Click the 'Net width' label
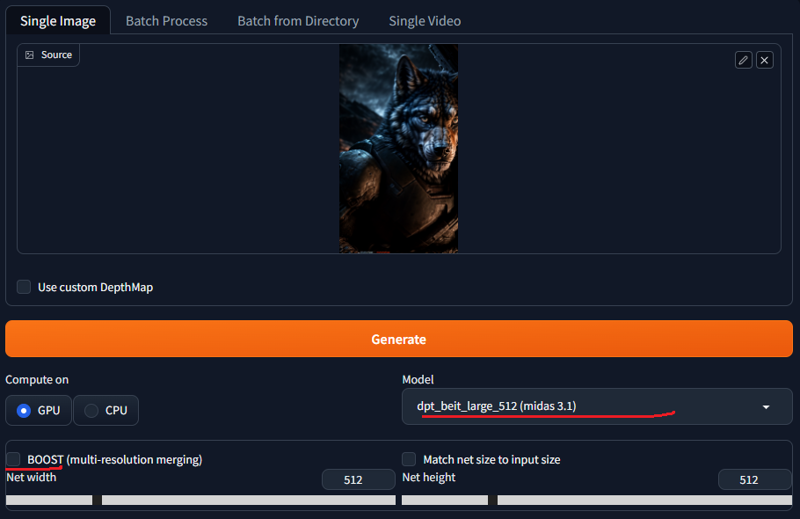This screenshot has height=519, width=800. click(x=31, y=477)
